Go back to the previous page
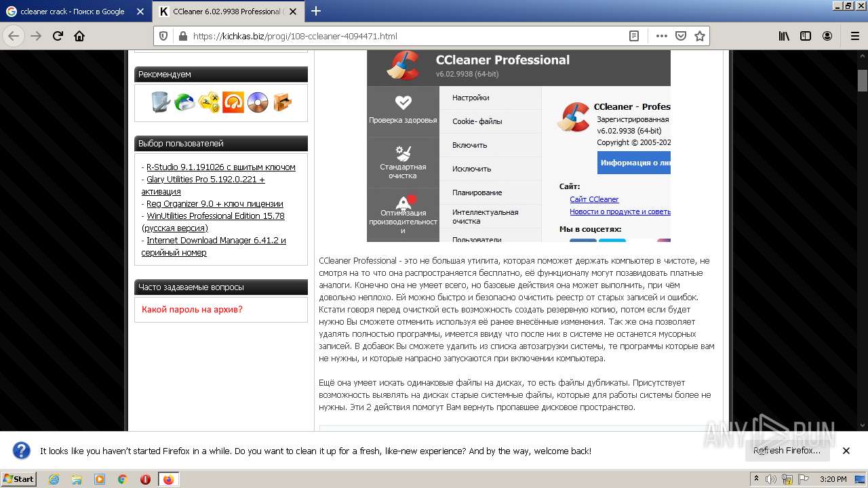The height and width of the screenshot is (488, 868). tap(14, 36)
